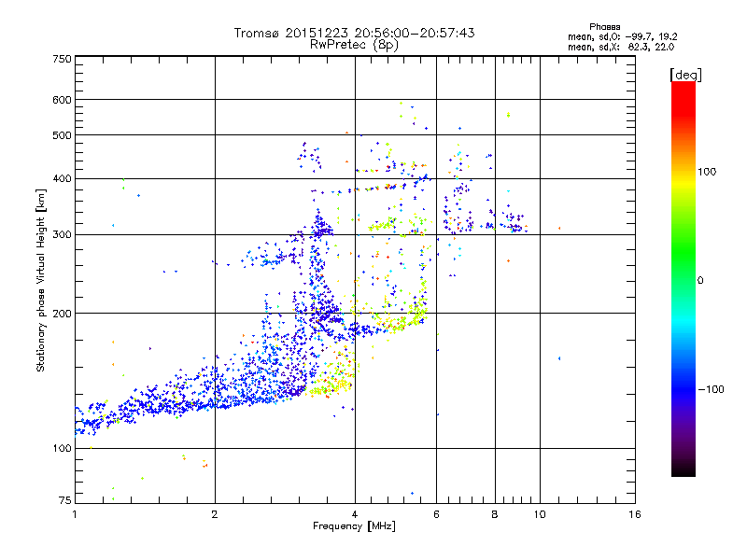Click the subtitle 'RwPretec (8p)'

coord(354,45)
